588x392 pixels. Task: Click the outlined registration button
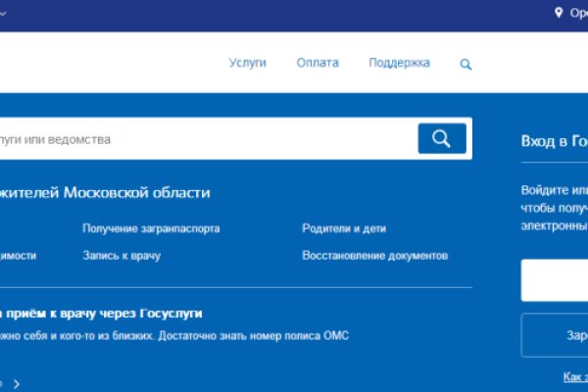tap(555, 335)
